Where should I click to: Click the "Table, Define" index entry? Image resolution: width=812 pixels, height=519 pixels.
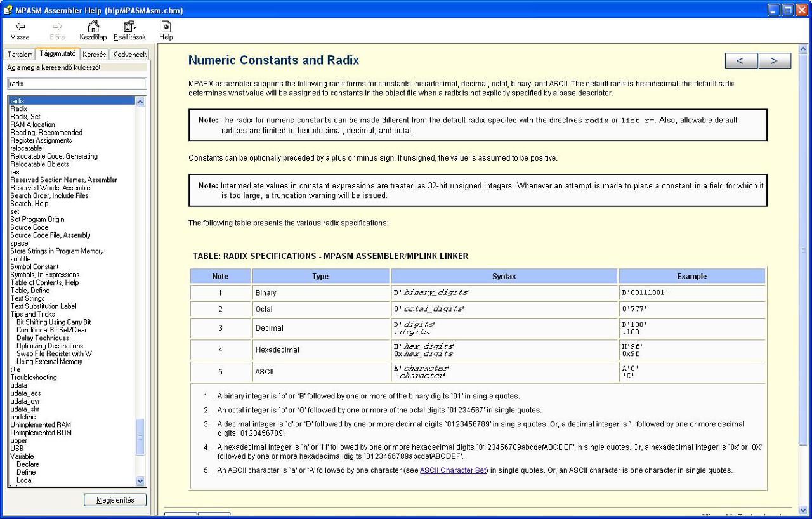[30, 291]
